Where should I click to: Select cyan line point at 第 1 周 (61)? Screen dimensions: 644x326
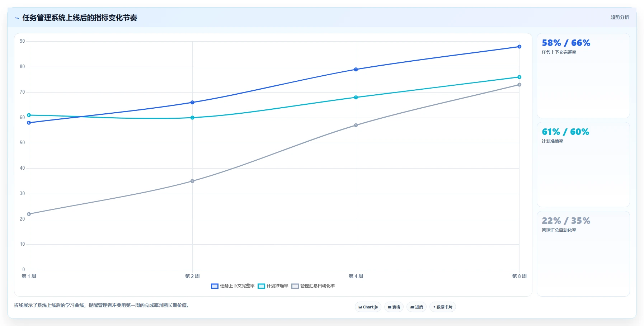pos(29,115)
